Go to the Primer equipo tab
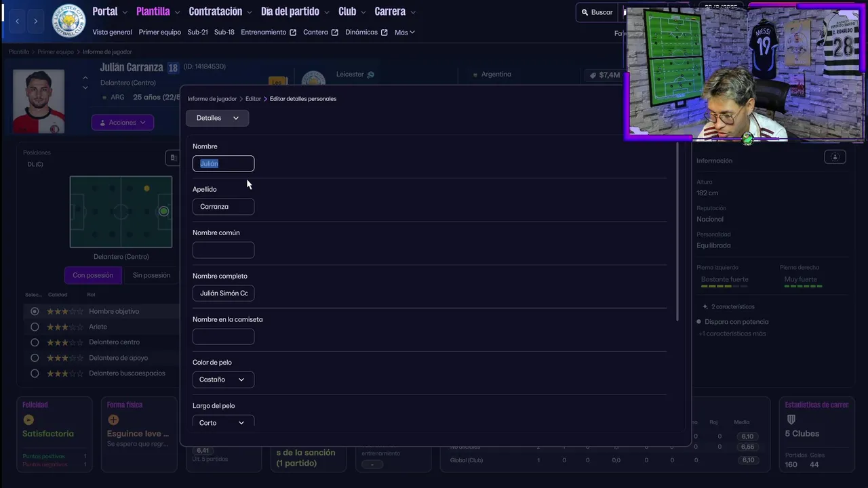This screenshot has width=868, height=488. pos(159,33)
